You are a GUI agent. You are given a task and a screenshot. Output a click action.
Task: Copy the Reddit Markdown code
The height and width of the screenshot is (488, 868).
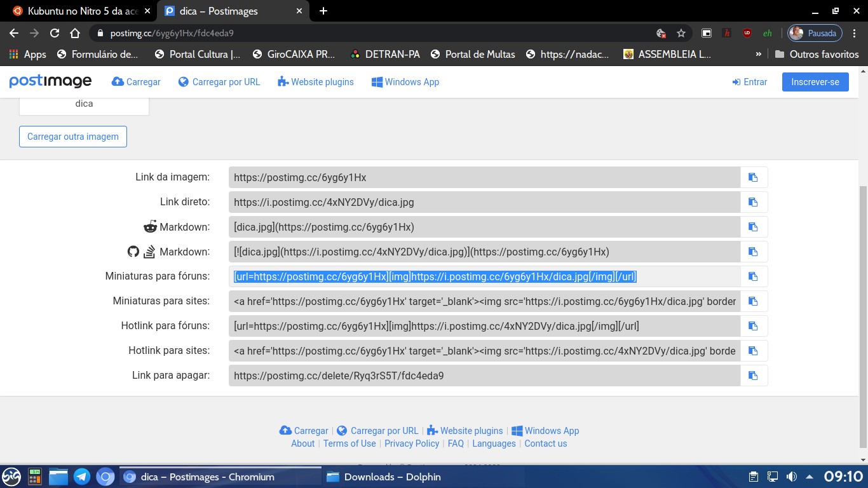click(x=754, y=227)
